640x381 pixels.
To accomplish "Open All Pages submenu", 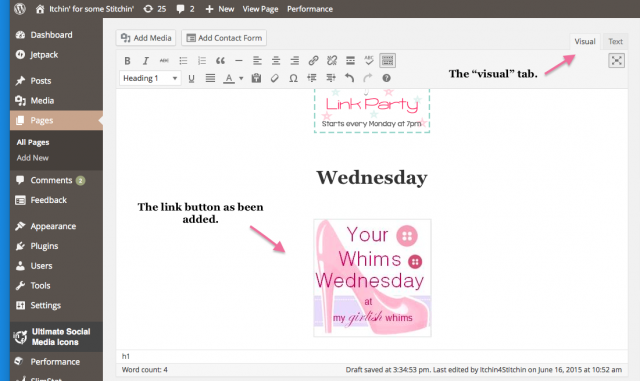I will (33, 142).
